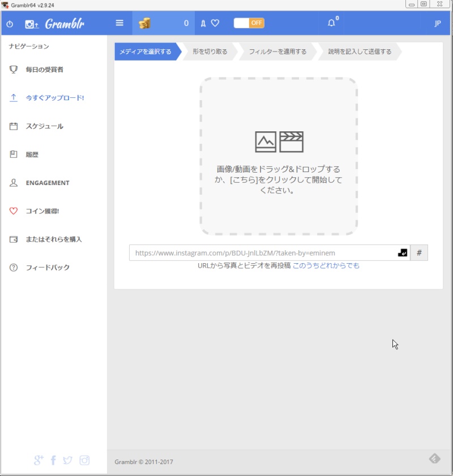Click the trophy icon in sidebar

click(x=14, y=70)
